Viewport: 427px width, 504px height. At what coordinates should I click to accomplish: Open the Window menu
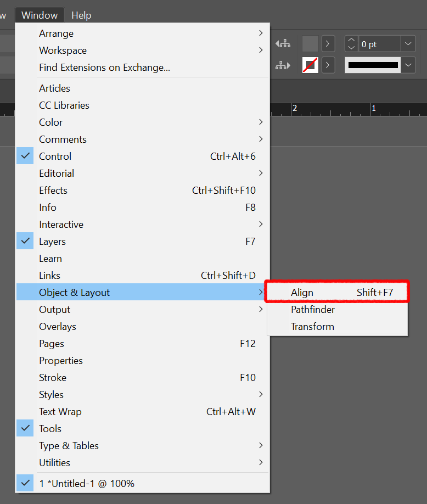[x=40, y=15]
